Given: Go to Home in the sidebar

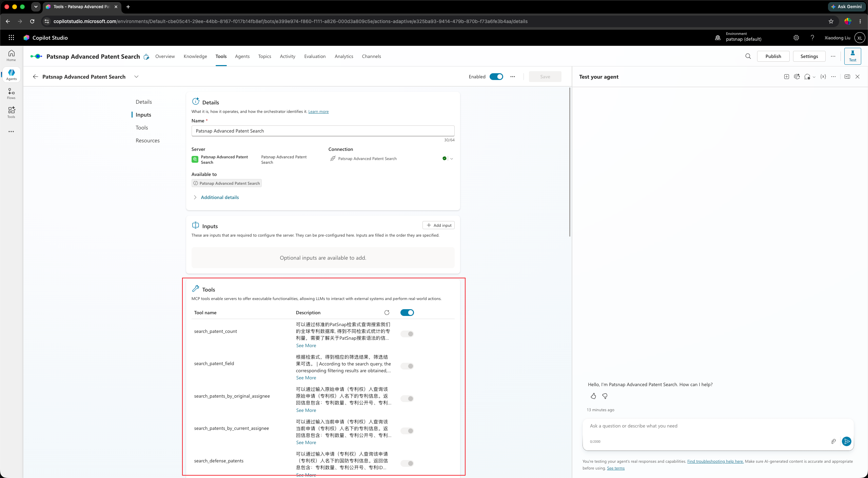Looking at the screenshot, I should (11, 56).
